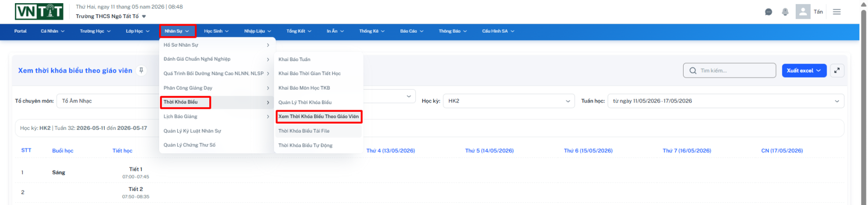Open the Tuần học week dropdown

coord(725,101)
